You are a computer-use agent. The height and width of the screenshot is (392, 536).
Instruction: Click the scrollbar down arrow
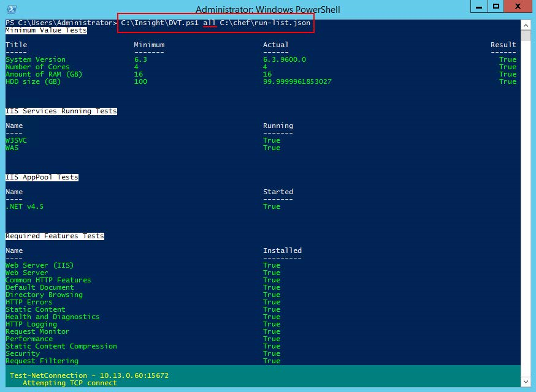click(x=526, y=383)
